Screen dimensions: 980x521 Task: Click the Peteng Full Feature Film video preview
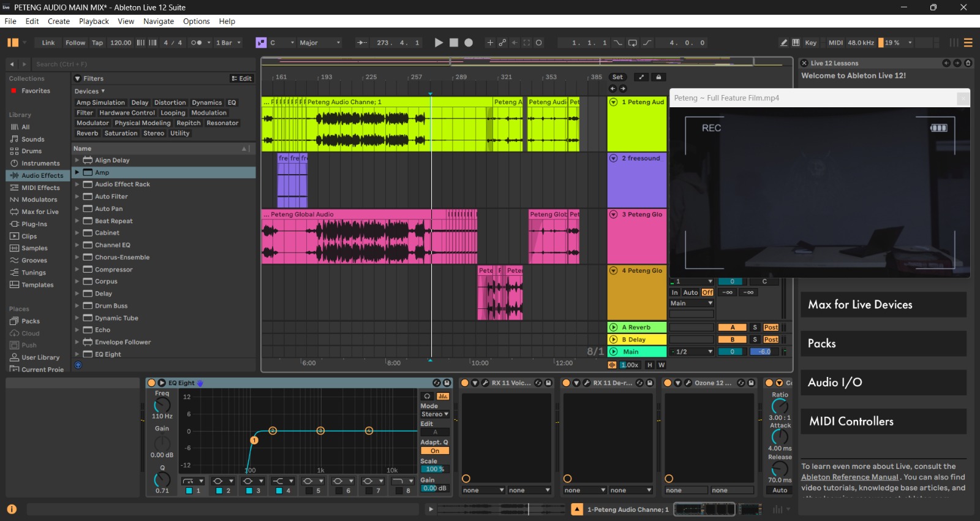pos(820,192)
